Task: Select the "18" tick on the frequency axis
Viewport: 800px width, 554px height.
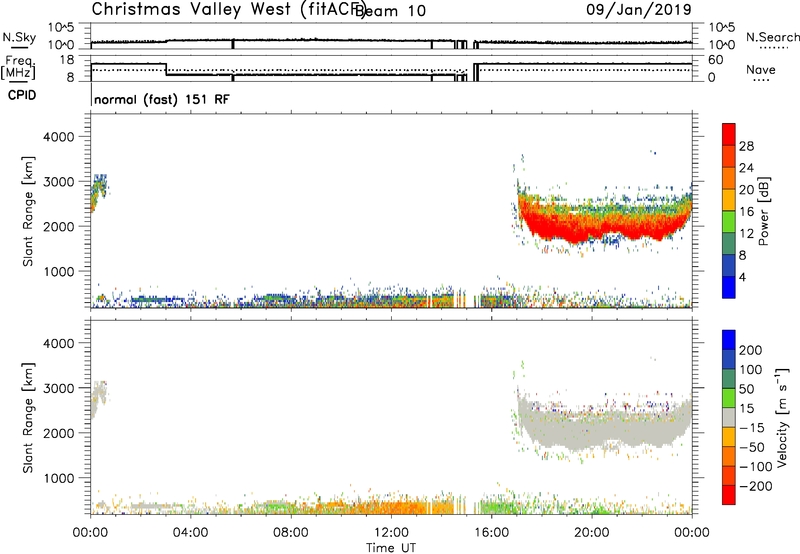Action: [67, 60]
